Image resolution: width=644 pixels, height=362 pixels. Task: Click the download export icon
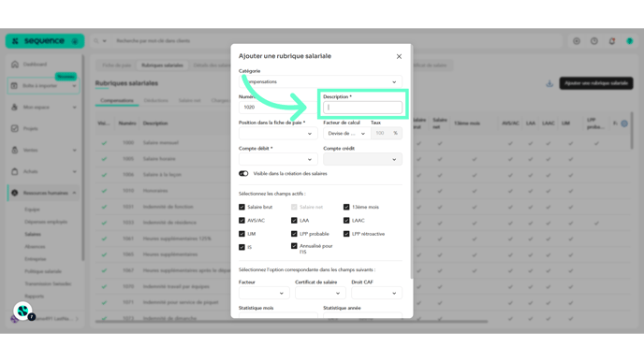549,83
